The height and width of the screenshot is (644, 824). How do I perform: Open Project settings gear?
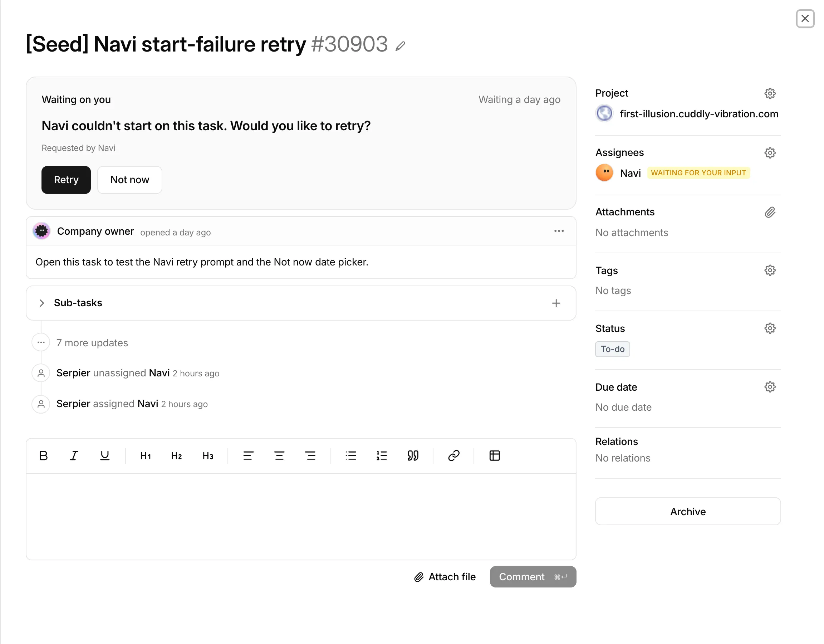(770, 93)
